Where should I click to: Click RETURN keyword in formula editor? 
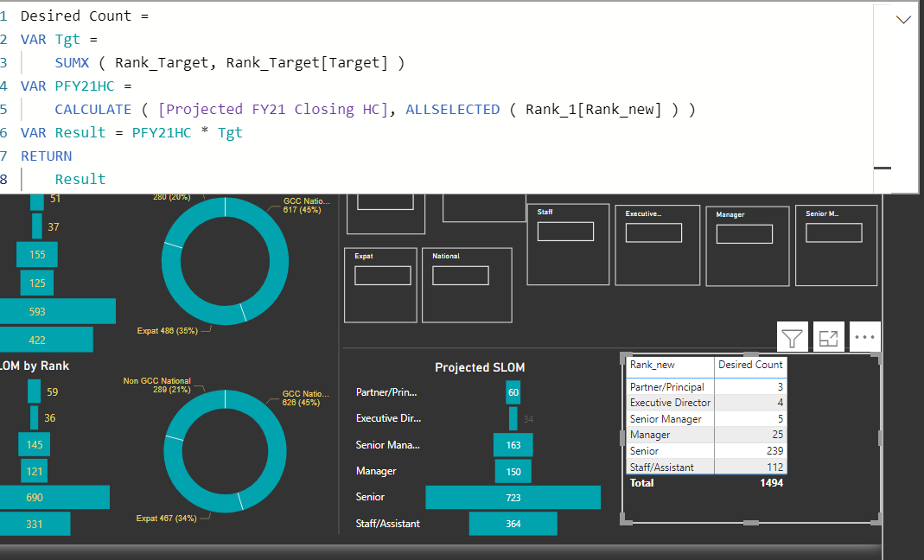click(47, 156)
